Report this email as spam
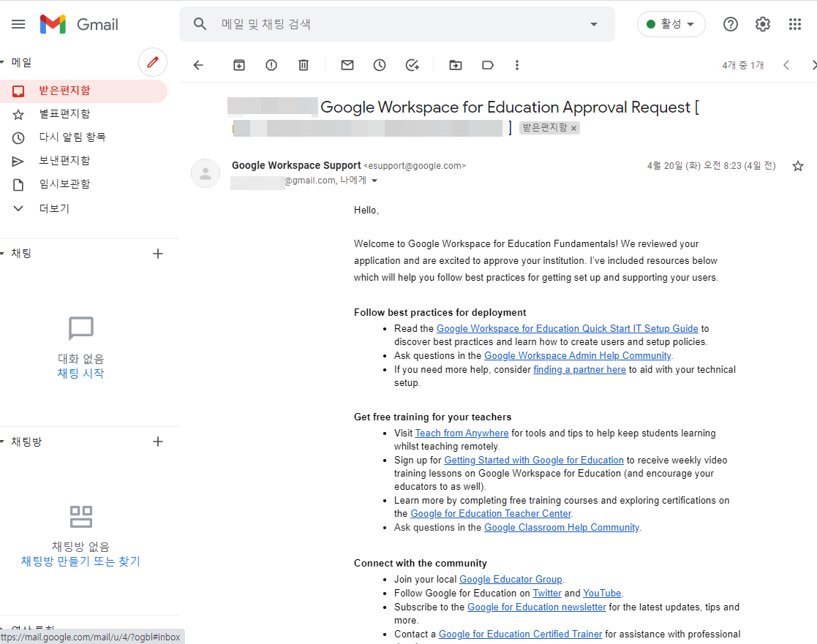The image size is (817, 644). (x=271, y=65)
